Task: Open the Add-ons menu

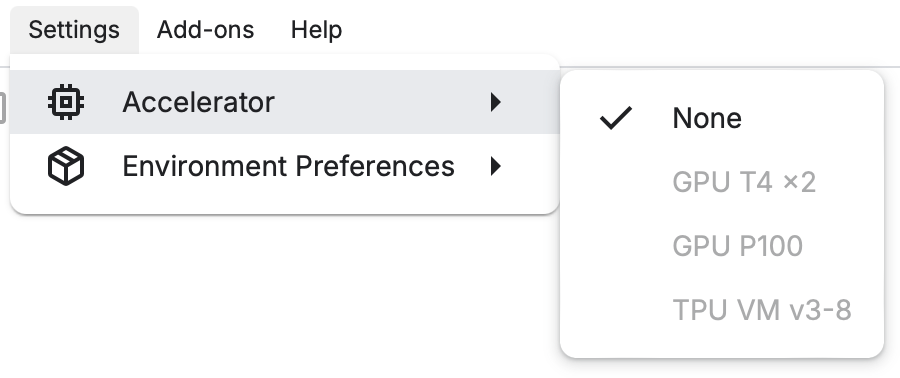Action: coord(205,30)
